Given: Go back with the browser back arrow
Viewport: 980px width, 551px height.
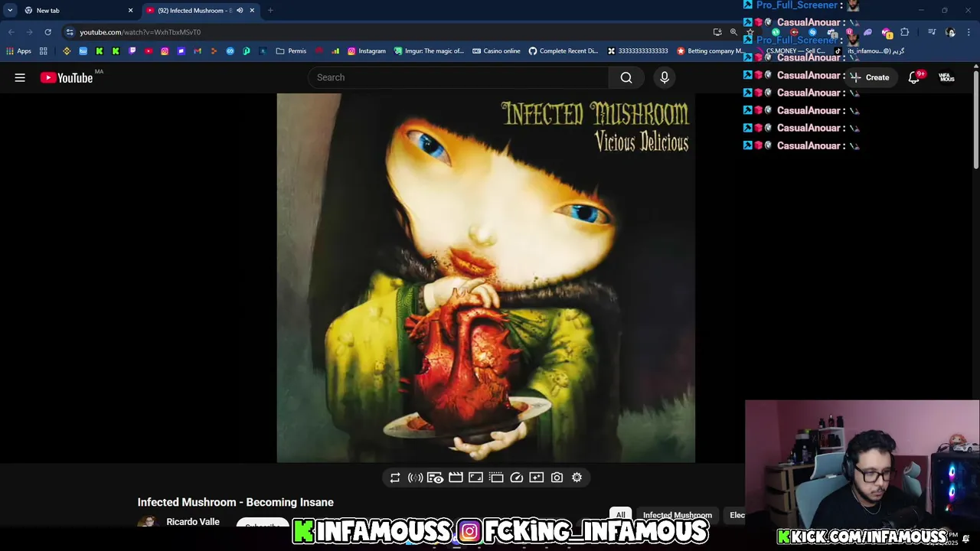Looking at the screenshot, I should coord(11,32).
